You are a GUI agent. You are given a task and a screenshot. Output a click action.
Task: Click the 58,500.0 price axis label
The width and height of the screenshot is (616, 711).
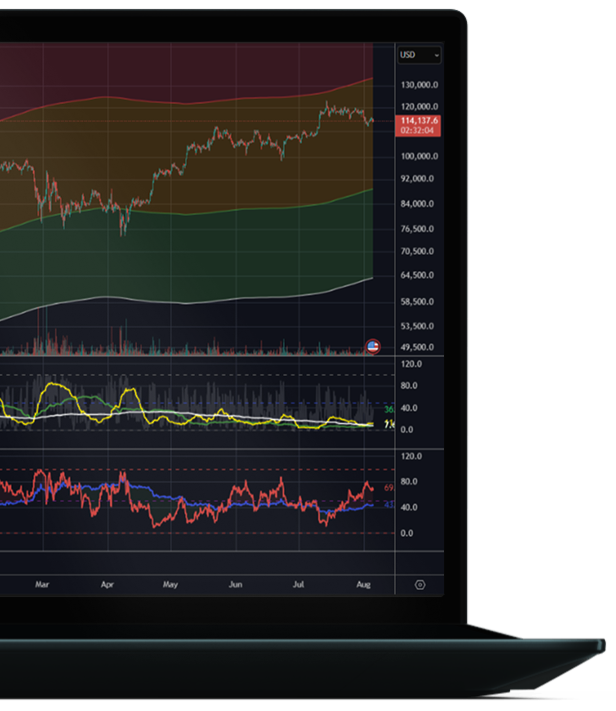417,302
